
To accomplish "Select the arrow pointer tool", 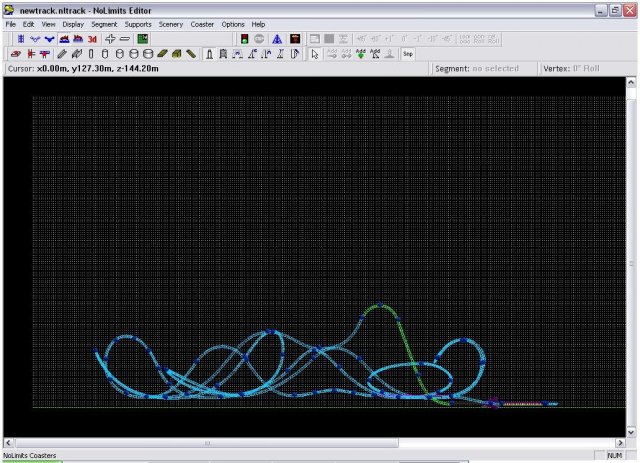I will [314, 54].
